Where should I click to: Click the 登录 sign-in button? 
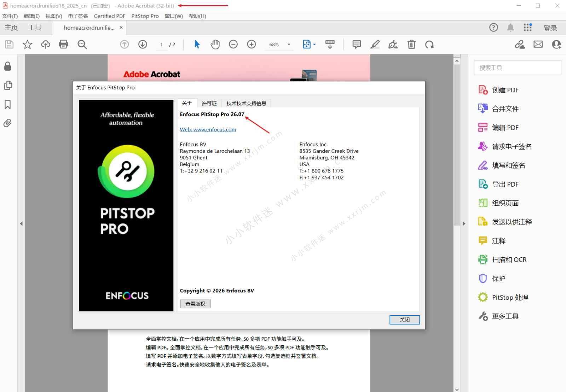(550, 28)
